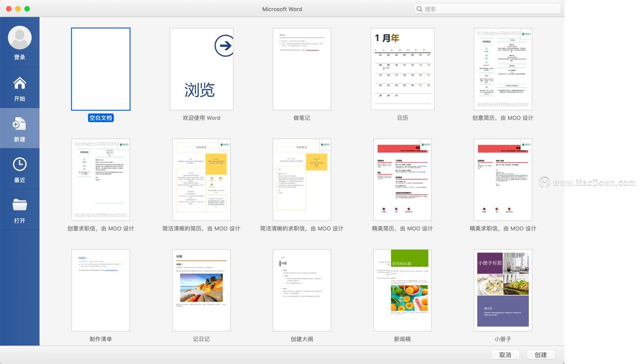Select the 记日记 journal template thumbnail

coord(201,290)
